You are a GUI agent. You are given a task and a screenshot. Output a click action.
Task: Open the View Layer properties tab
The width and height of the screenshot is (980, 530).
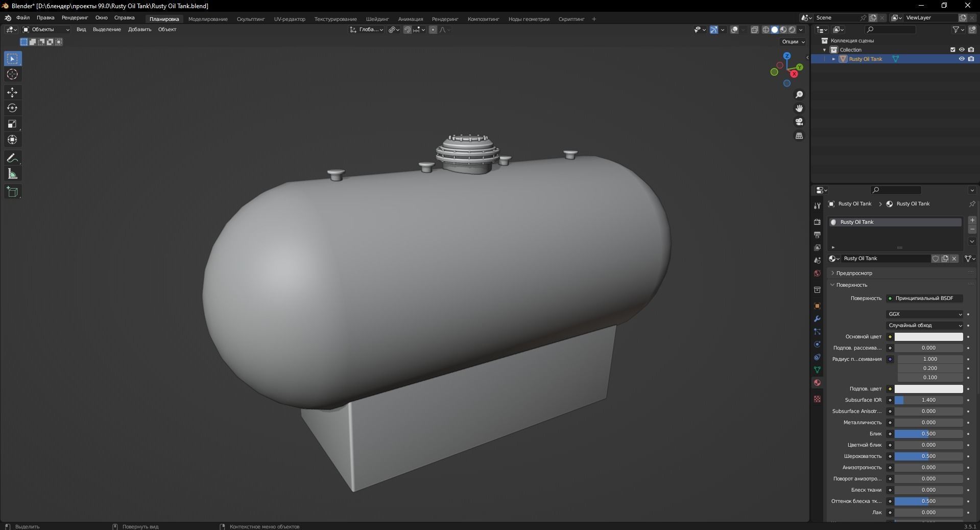(x=817, y=247)
